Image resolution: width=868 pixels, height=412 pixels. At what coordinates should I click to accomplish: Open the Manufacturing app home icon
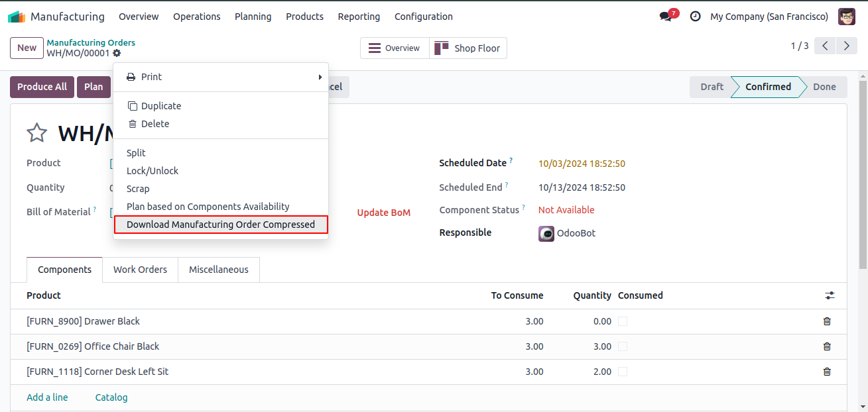click(x=17, y=17)
